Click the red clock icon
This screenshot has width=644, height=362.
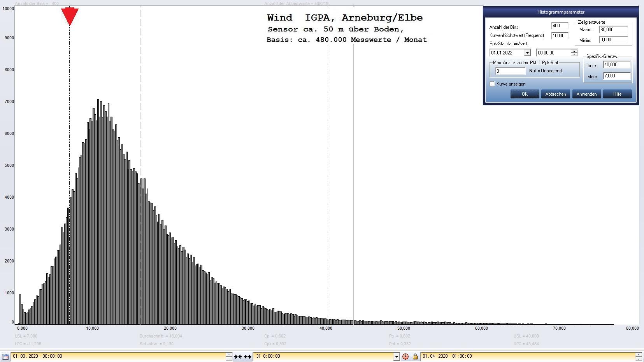point(405,356)
